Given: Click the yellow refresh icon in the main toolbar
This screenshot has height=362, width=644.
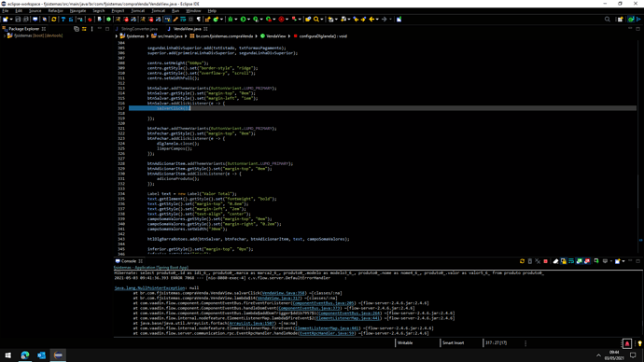Looking at the screenshot, I should point(54,20).
